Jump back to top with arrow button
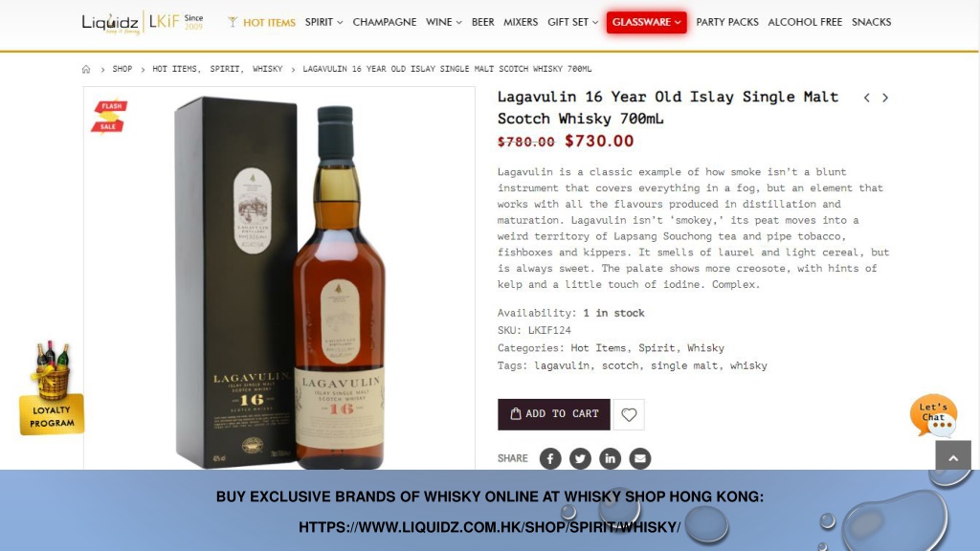 click(953, 456)
